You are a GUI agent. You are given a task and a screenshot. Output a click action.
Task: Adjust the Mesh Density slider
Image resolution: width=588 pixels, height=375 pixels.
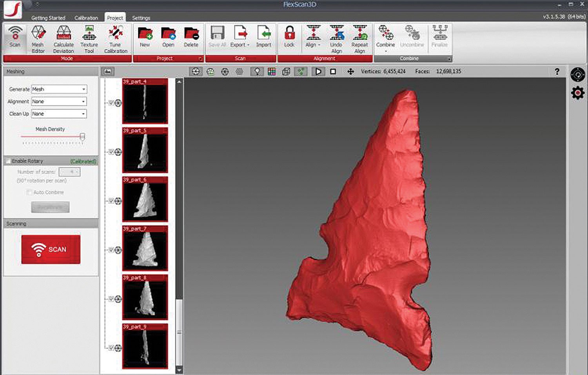click(x=82, y=136)
